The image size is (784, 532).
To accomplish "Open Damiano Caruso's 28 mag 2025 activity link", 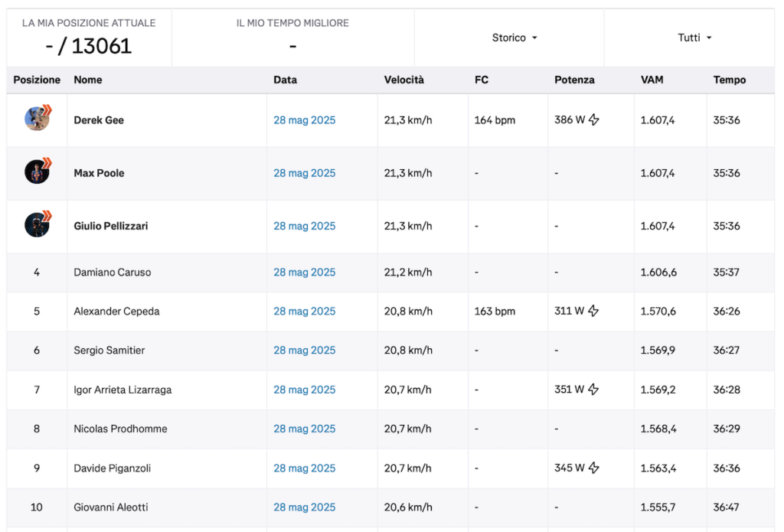I will pos(304,273).
